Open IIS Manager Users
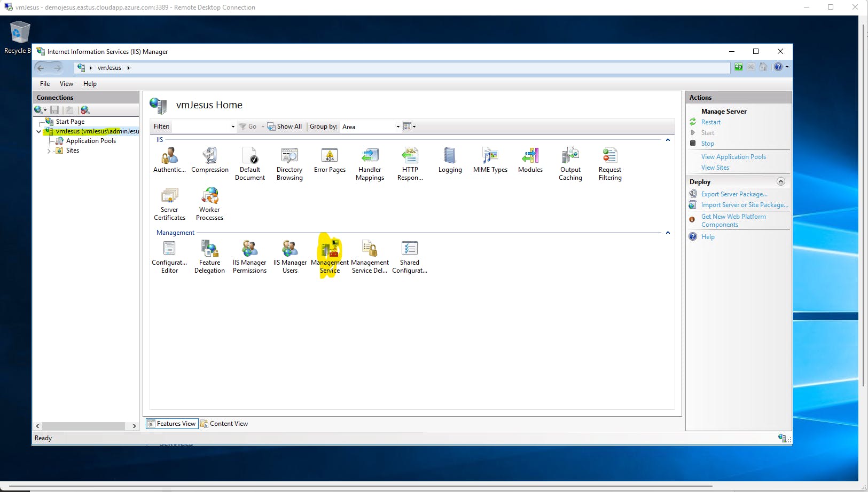868x492 pixels. (290, 257)
